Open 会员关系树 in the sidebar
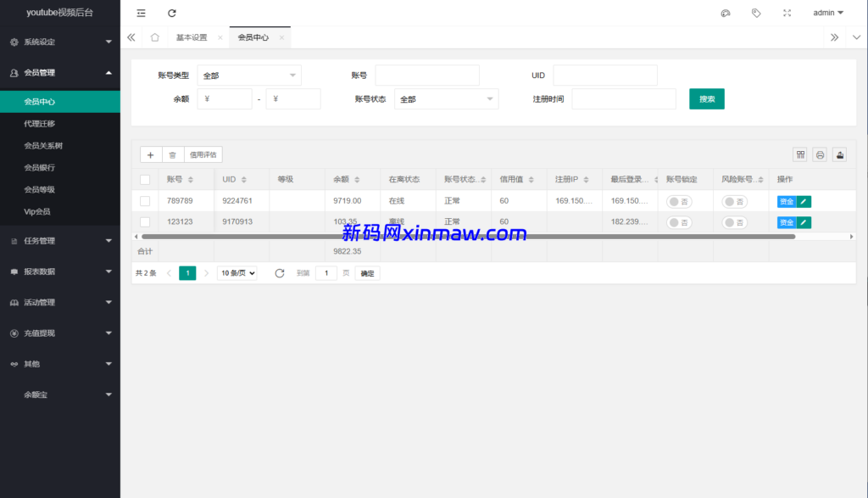The image size is (868, 498). [x=60, y=146]
